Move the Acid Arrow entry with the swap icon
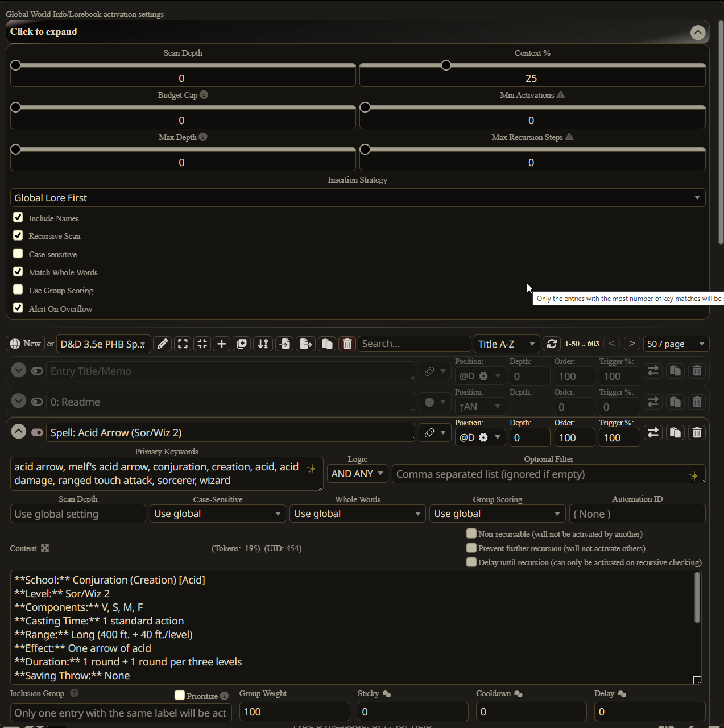Screen dimensions: 724x728 tap(653, 432)
